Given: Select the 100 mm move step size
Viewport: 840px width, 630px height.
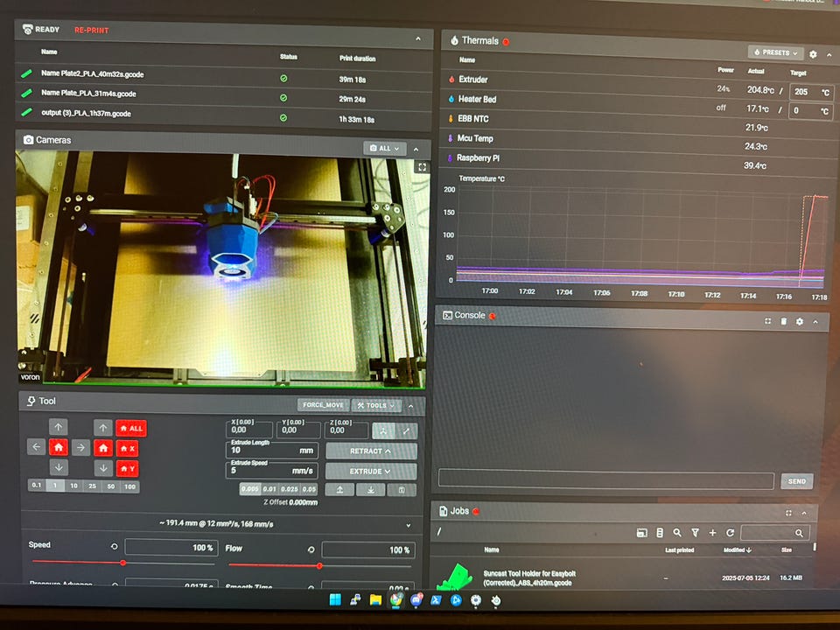Looking at the screenshot, I should coord(129,486).
